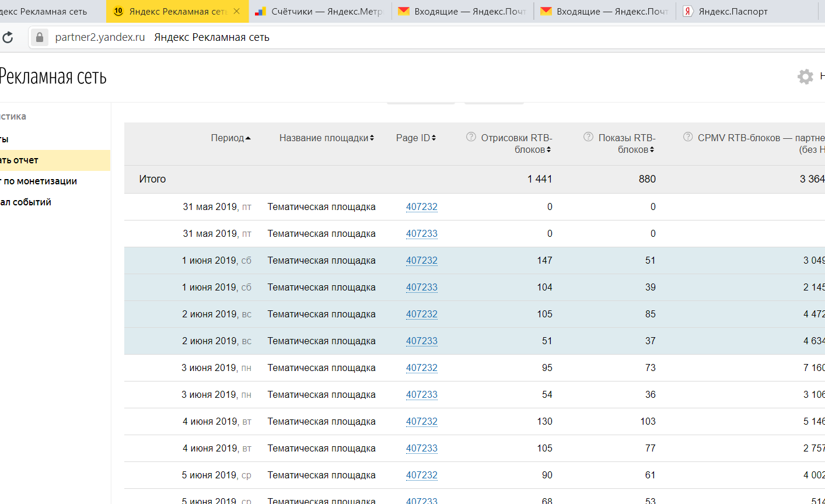The width and height of the screenshot is (825, 504).
Task: Show help for Показы RTB-блоков column
Action: tap(588, 137)
